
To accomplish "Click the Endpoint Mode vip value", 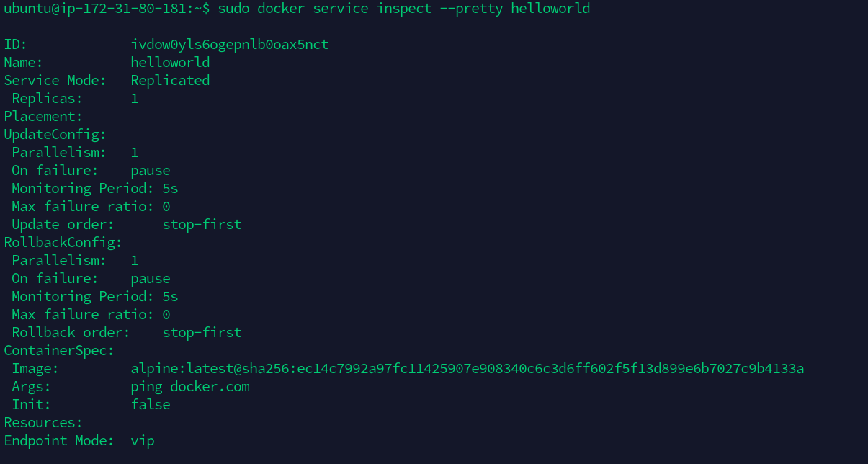I will 143,441.
